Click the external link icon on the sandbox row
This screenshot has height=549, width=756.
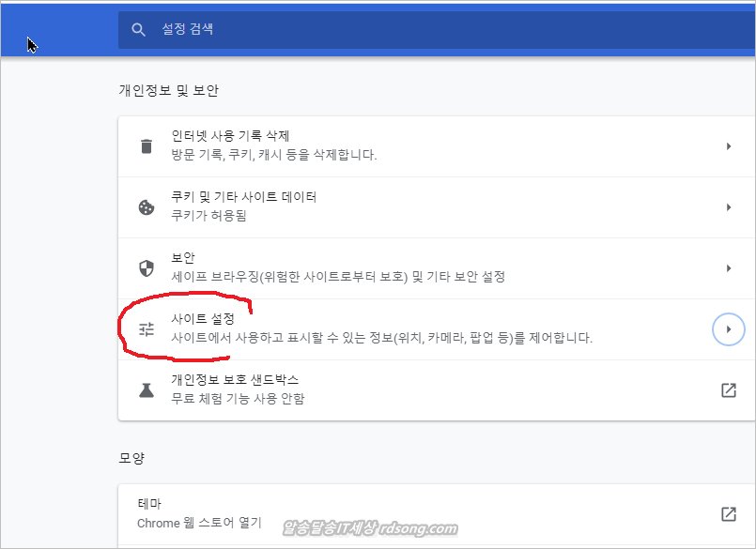point(728,390)
